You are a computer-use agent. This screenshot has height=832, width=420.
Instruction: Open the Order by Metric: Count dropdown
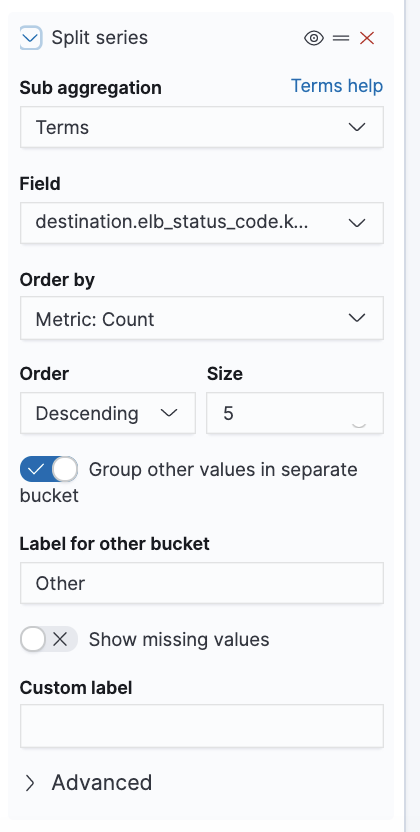[202, 318]
